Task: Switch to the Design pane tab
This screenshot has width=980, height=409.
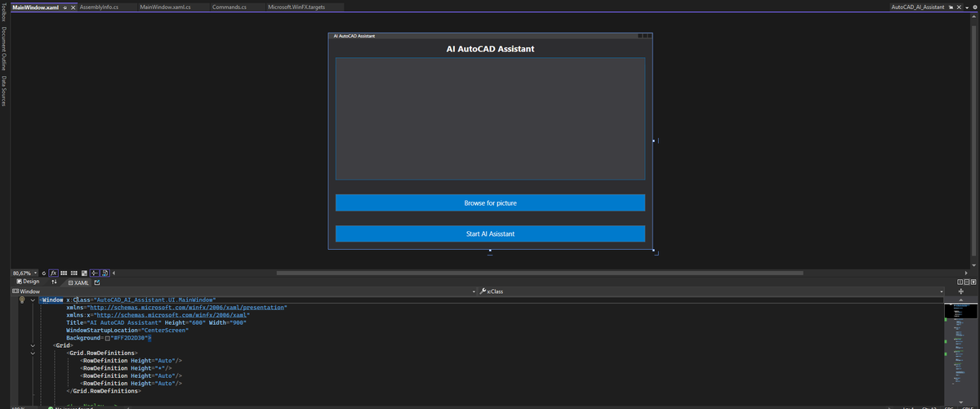Action: [x=28, y=282]
